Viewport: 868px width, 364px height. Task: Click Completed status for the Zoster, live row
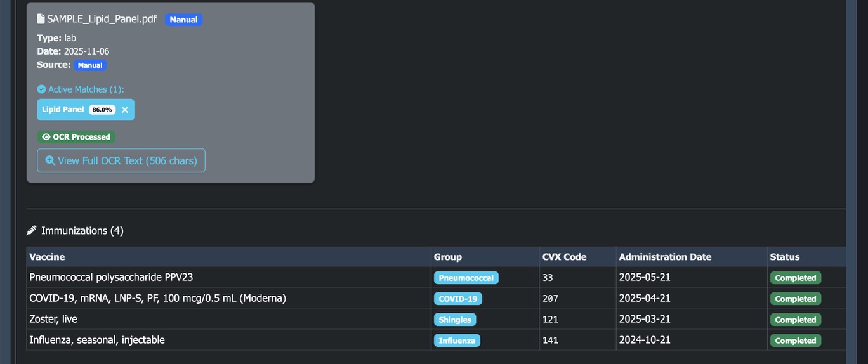click(795, 320)
